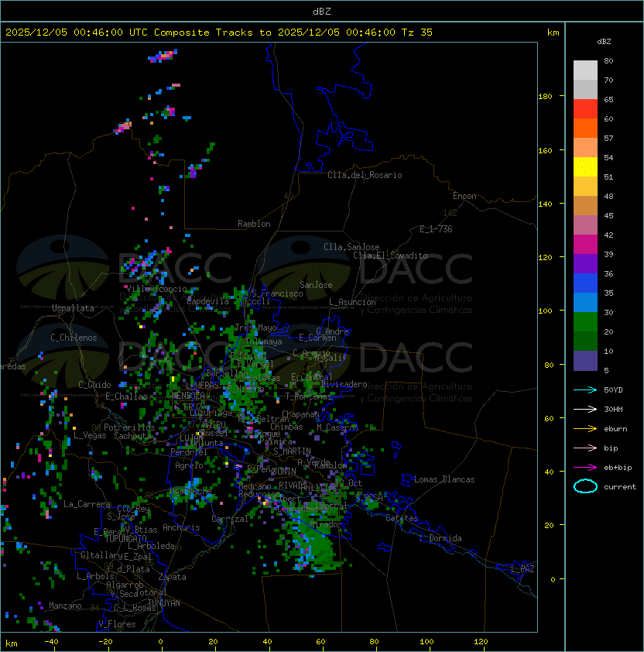Click the white 30HM arrow in legend
This screenshot has height=652, width=644.
585,409
